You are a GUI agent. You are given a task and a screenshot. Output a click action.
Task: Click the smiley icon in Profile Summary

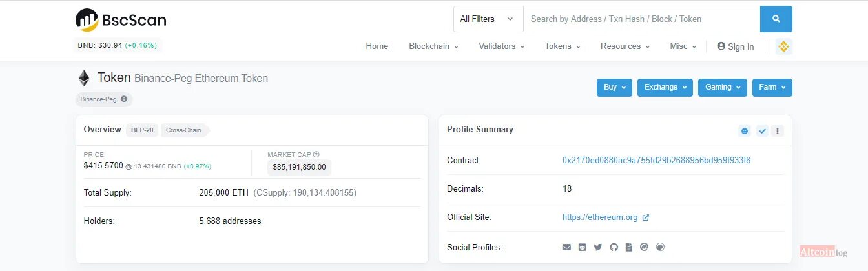click(745, 131)
